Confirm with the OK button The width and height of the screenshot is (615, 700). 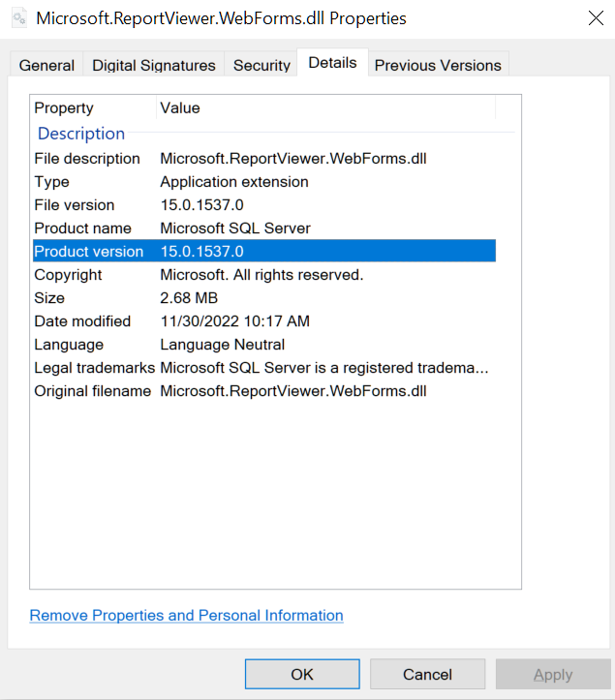point(302,674)
